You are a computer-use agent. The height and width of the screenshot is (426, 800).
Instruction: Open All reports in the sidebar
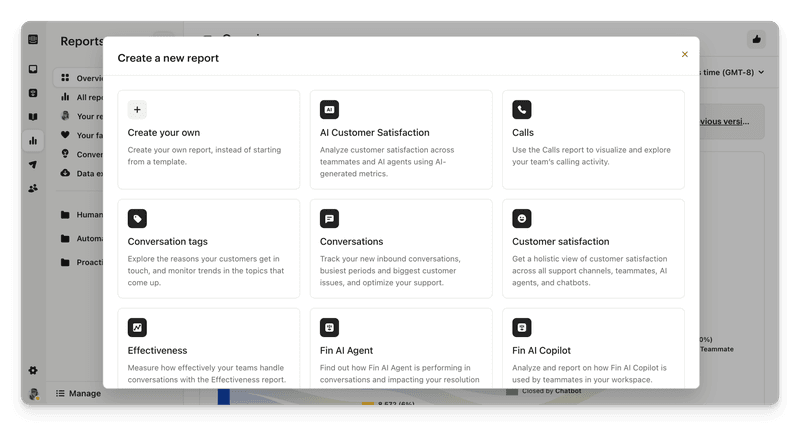click(81, 97)
